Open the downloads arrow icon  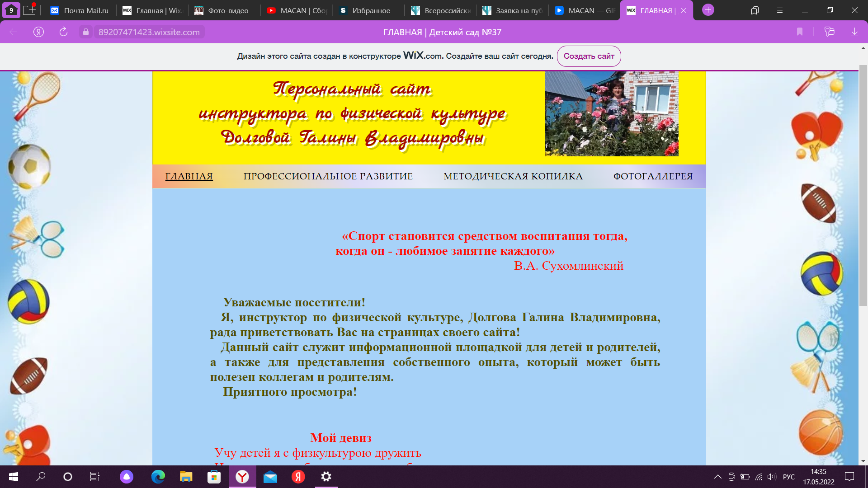(854, 32)
